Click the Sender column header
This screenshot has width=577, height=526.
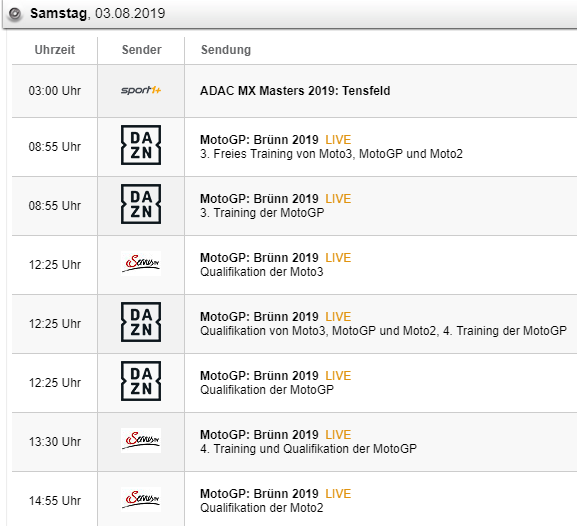coord(141,50)
